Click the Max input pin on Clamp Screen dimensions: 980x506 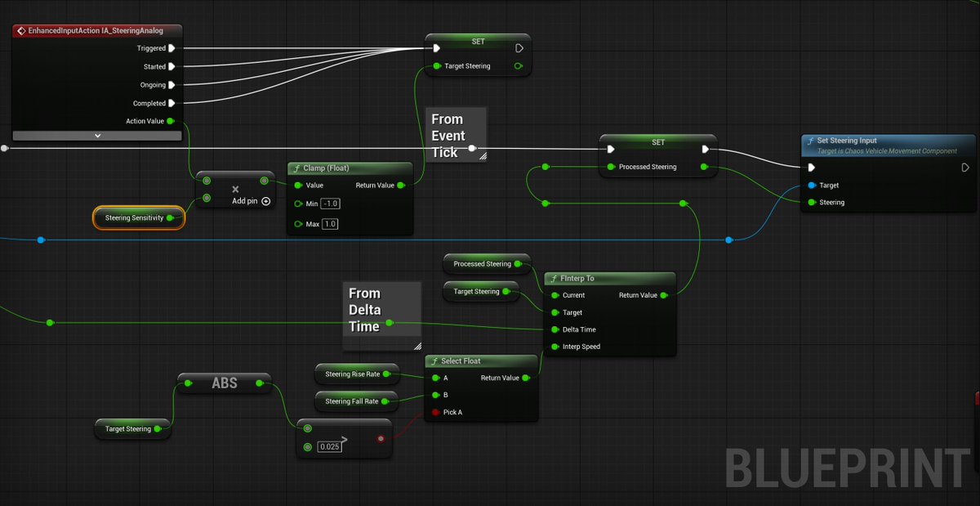point(298,223)
